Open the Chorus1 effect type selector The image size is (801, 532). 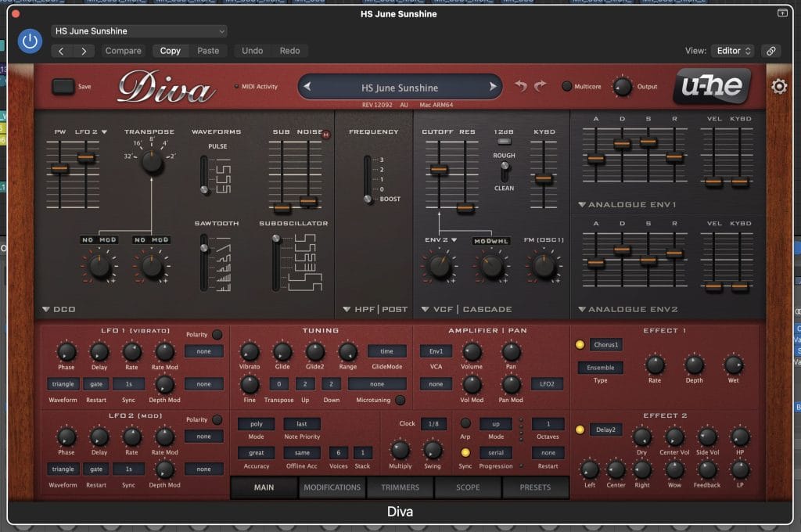pos(606,344)
